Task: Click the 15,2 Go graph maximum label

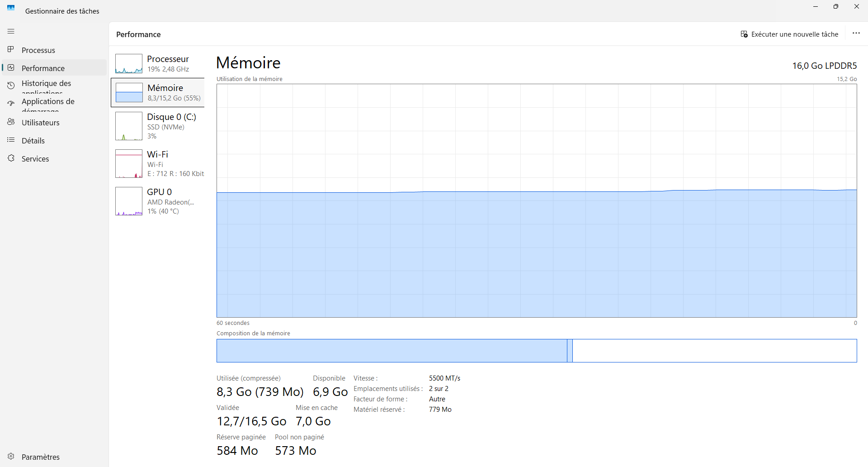Action: (x=847, y=79)
